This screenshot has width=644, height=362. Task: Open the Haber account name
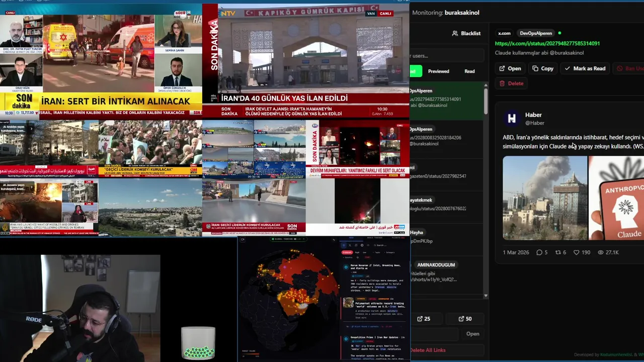coord(533,115)
